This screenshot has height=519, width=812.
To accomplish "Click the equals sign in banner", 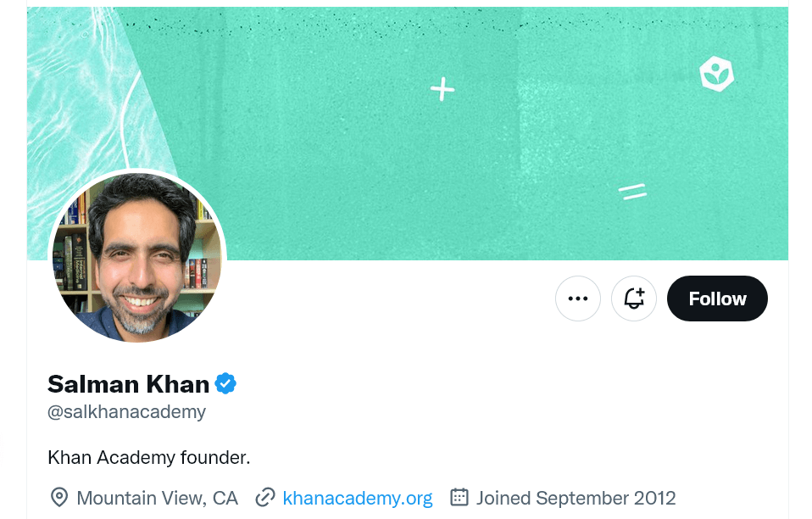I will point(632,192).
